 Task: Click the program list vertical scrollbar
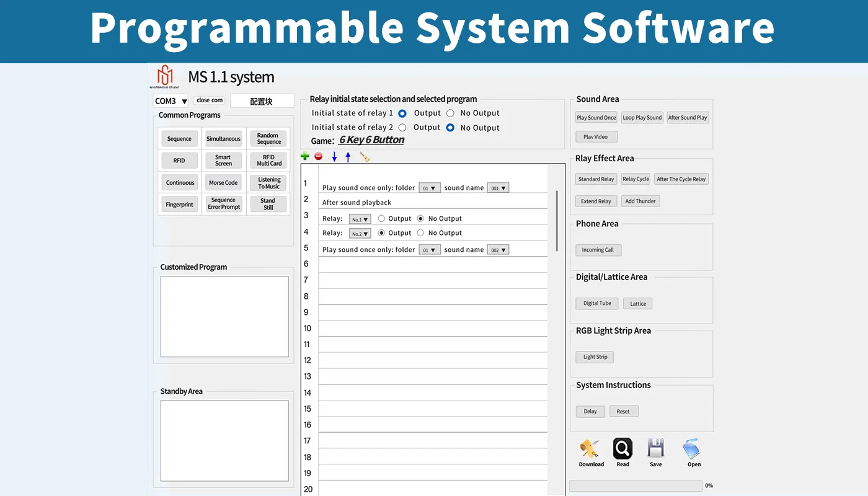[x=557, y=221]
